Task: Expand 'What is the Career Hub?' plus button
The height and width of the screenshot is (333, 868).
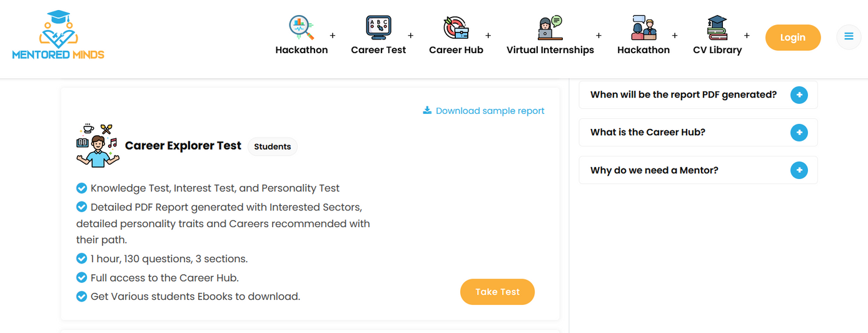Action: [x=799, y=133]
